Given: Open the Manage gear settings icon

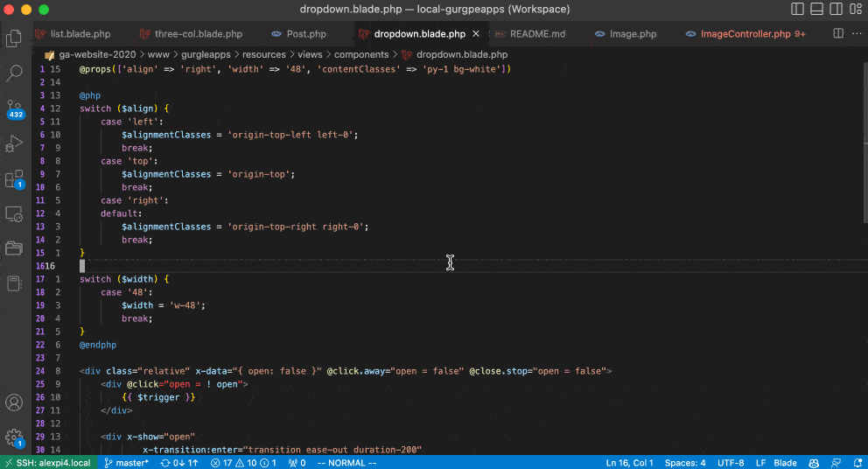Looking at the screenshot, I should click(x=14, y=437).
